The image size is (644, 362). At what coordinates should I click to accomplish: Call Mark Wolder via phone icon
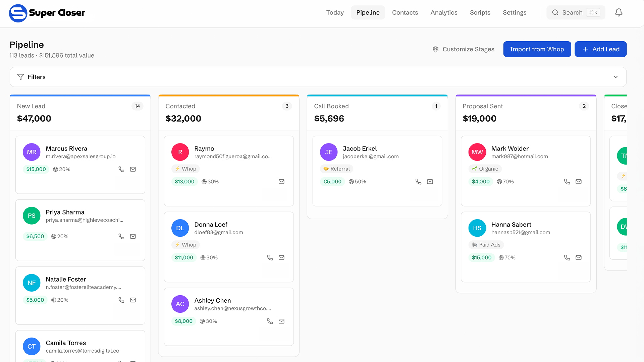click(x=567, y=182)
